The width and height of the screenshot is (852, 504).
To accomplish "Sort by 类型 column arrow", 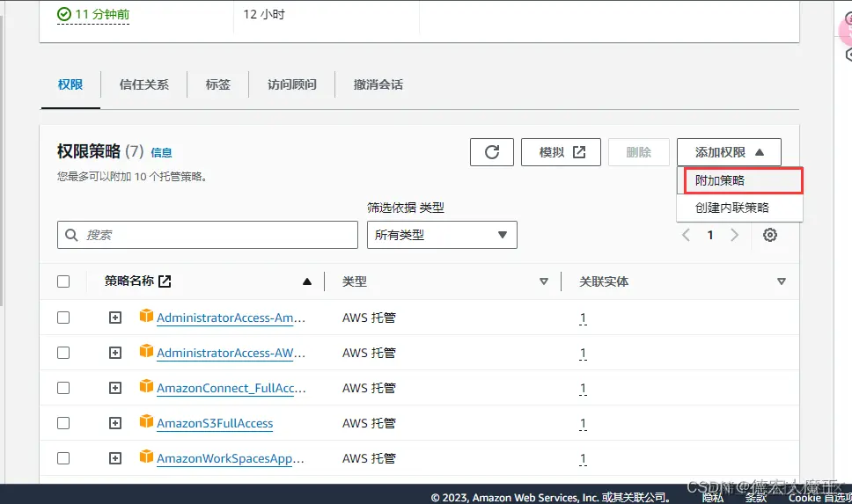I will click(x=543, y=281).
